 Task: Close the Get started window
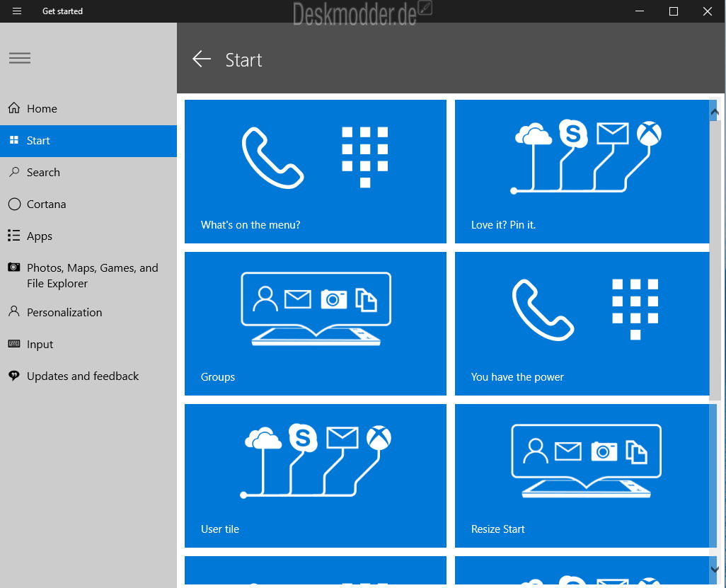point(708,11)
